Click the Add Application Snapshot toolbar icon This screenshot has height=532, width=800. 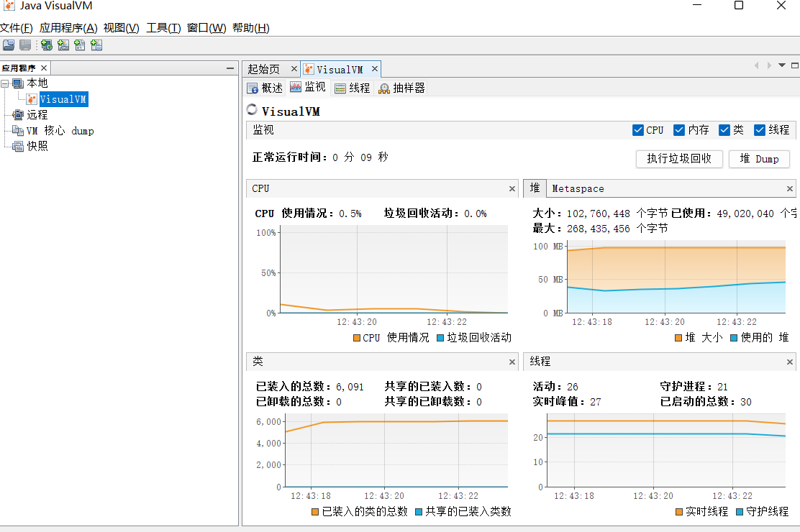click(x=96, y=45)
